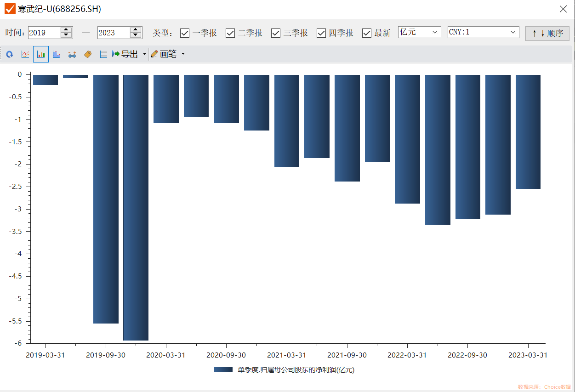Switch to line chart view

point(25,54)
